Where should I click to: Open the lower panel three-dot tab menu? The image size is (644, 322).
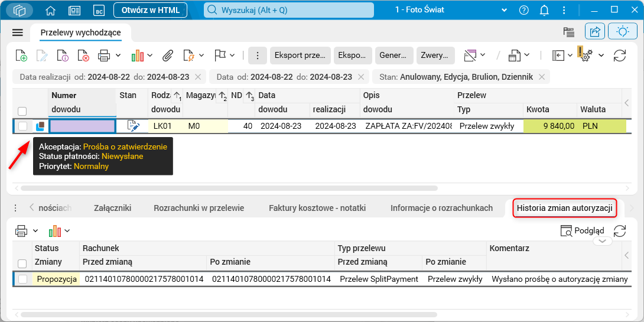[15, 208]
